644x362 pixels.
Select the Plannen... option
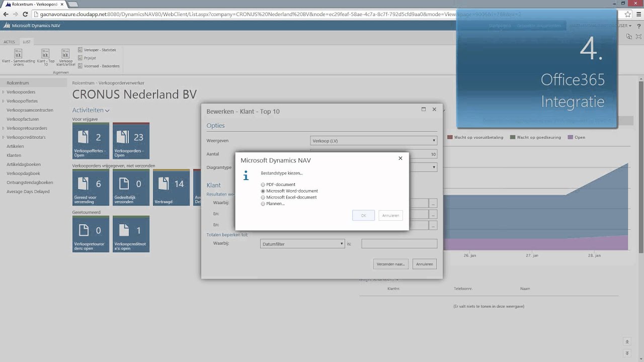[x=263, y=204]
